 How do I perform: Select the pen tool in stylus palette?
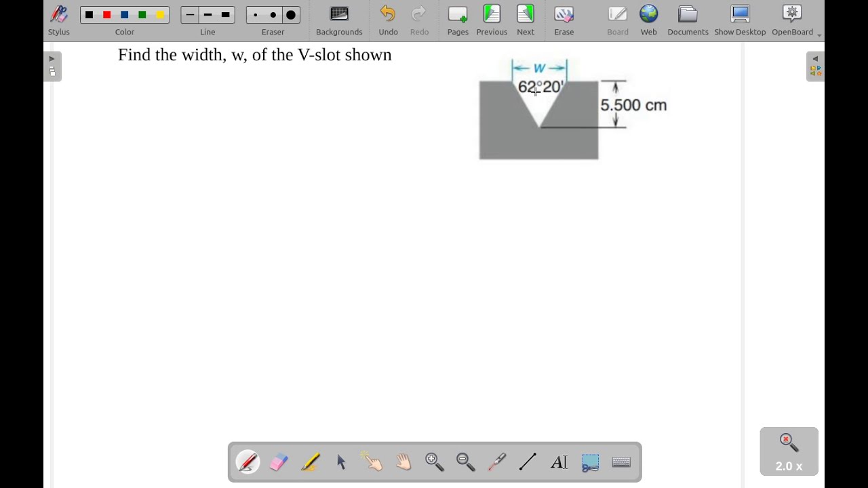[x=248, y=462]
